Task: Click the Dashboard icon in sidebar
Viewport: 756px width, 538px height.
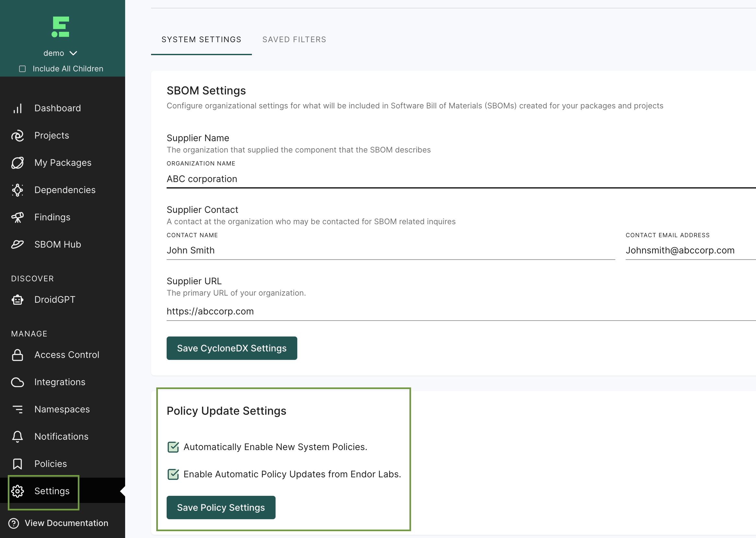Action: click(17, 107)
